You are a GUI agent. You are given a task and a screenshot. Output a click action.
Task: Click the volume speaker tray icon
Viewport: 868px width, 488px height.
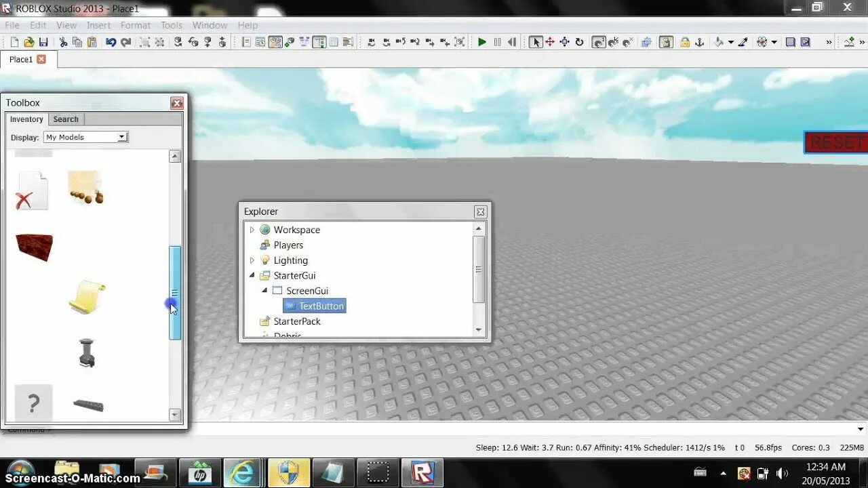point(782,473)
